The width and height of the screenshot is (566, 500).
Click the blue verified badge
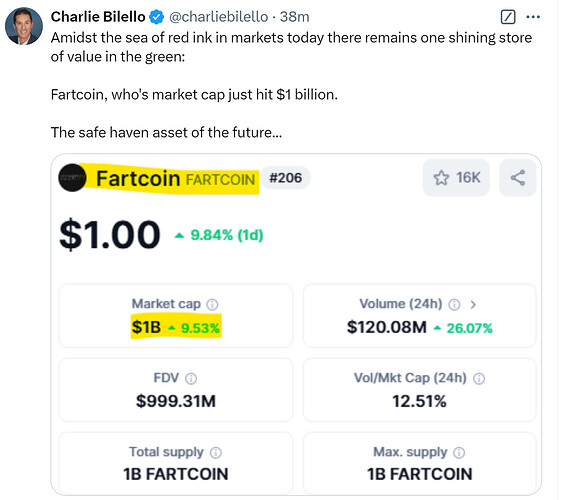point(156,17)
